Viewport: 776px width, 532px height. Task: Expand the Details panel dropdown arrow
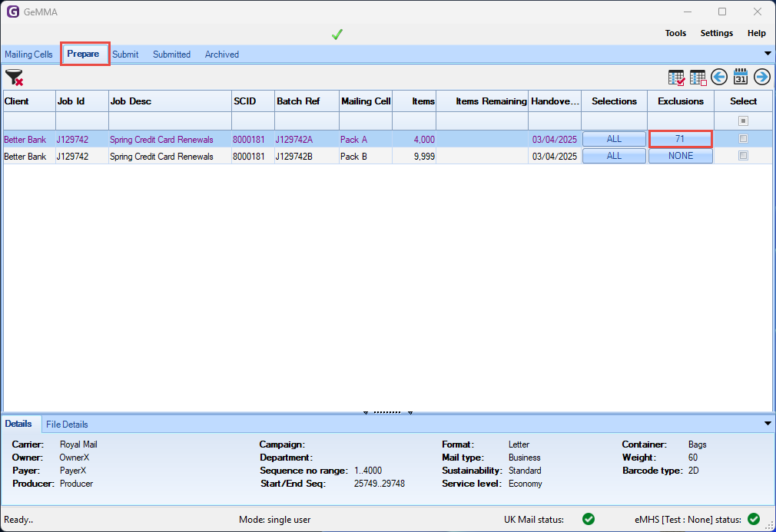[768, 424]
